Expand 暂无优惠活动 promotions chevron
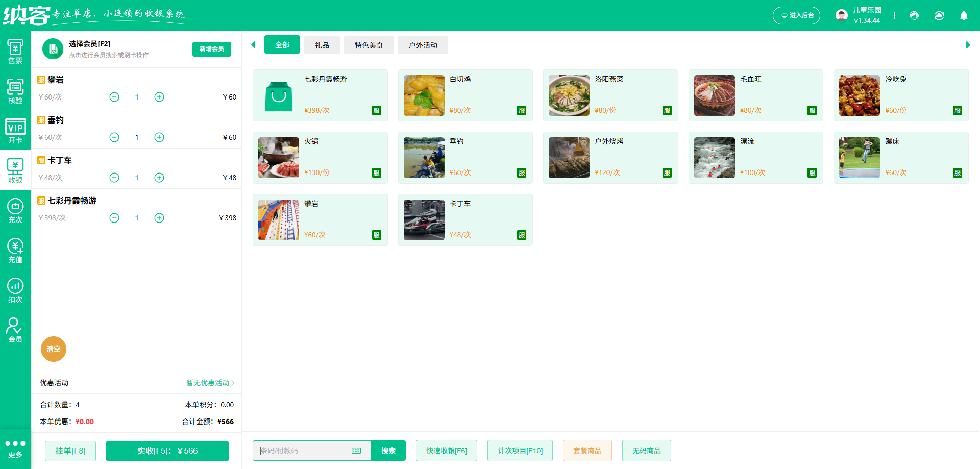This screenshot has width=980, height=469. 233,383
